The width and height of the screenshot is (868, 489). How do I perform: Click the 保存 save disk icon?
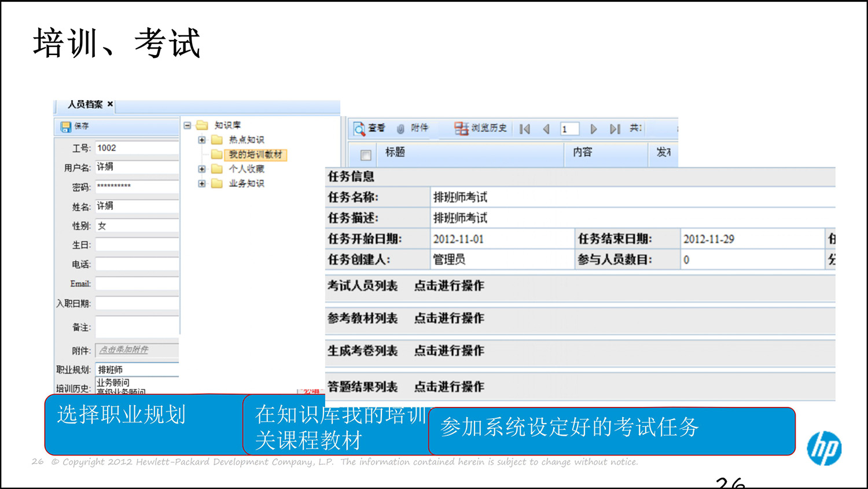[65, 126]
